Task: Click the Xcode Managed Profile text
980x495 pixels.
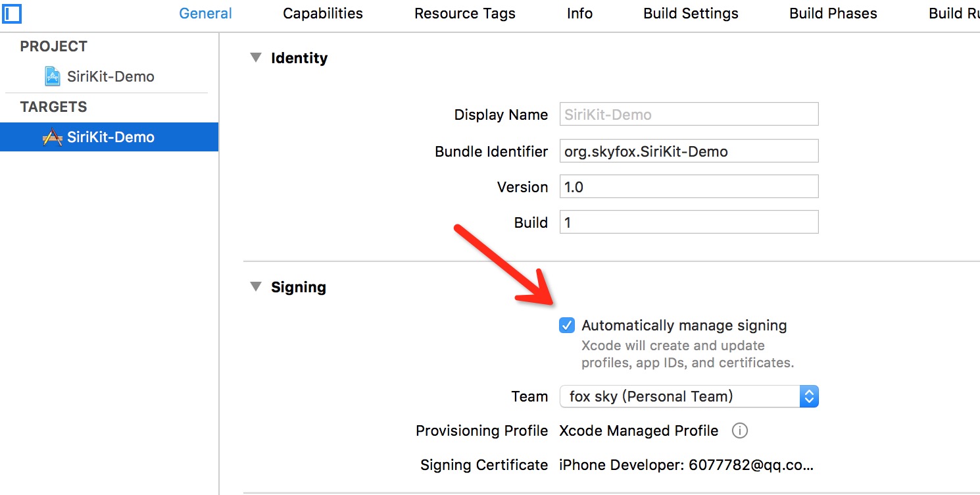Action: click(x=639, y=430)
